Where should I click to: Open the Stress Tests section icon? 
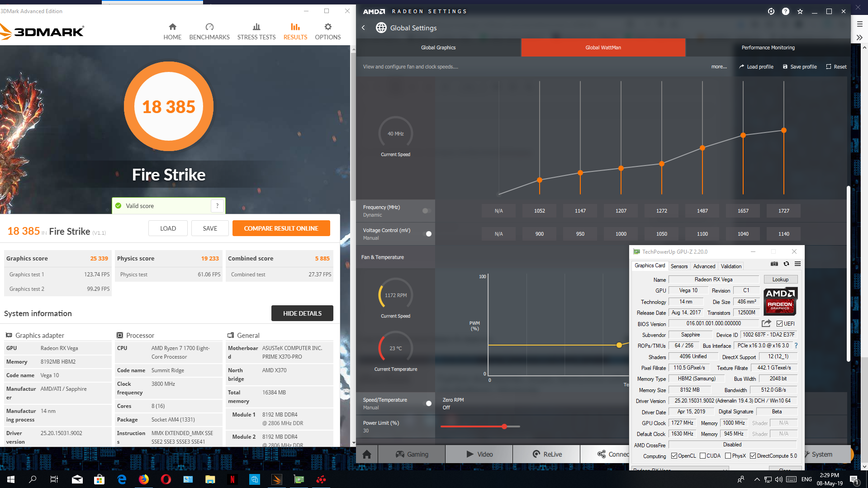tap(256, 27)
